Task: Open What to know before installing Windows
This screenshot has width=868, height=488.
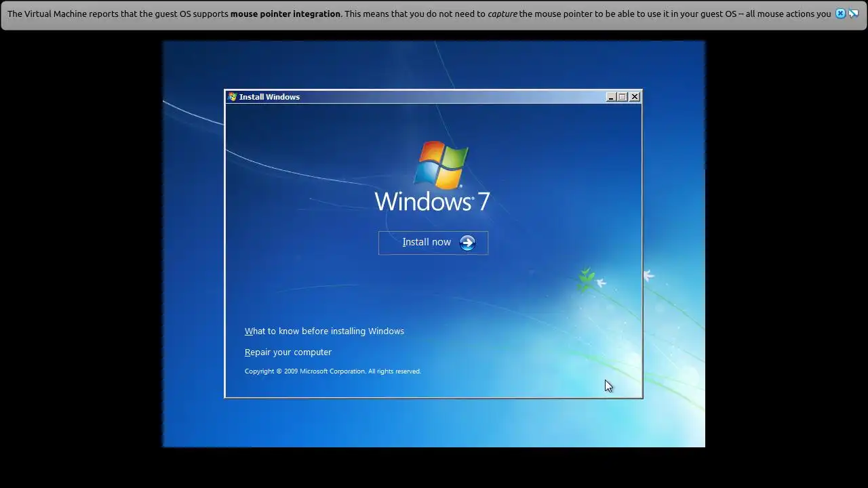Action: (x=324, y=331)
